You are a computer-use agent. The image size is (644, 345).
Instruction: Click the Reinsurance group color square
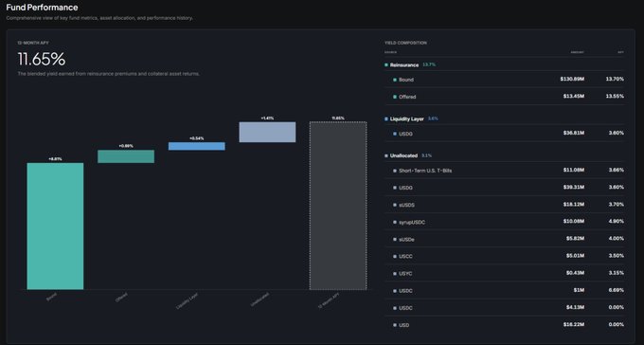coord(386,65)
